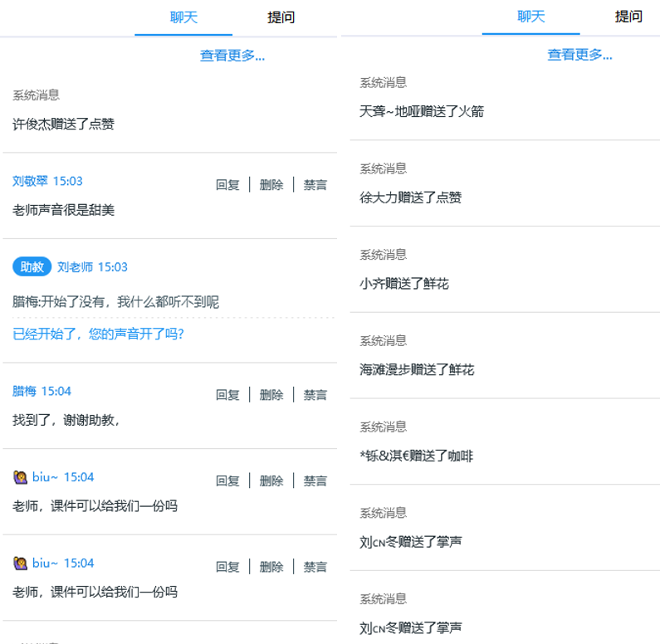Click the avatar emoji on upper biu~ message
The height and width of the screenshot is (644, 660).
click(21, 477)
